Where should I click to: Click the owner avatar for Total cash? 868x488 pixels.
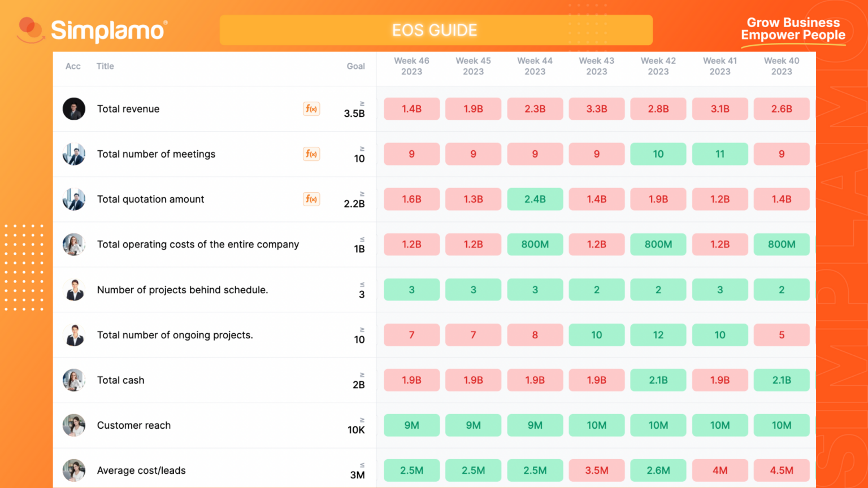pos(74,380)
